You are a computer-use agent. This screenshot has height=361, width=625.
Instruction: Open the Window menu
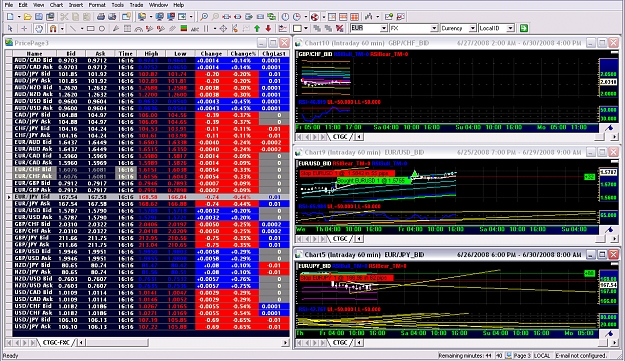pyautogui.click(x=158, y=5)
